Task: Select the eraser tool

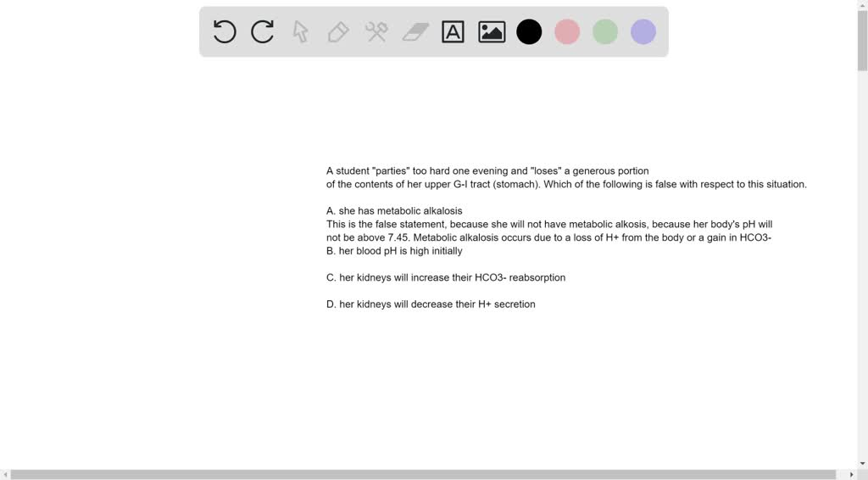Action: pos(415,31)
